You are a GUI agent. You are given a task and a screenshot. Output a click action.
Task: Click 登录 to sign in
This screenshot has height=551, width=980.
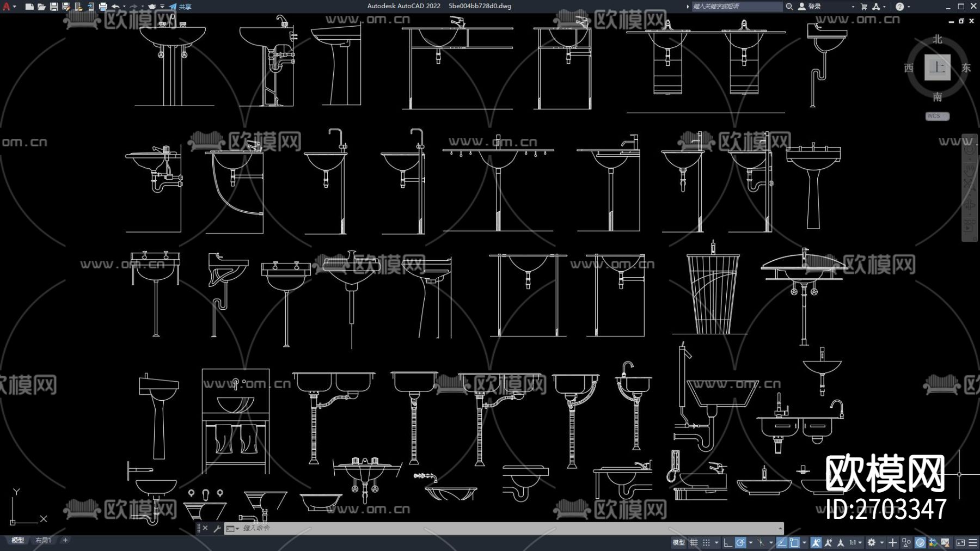click(x=810, y=7)
